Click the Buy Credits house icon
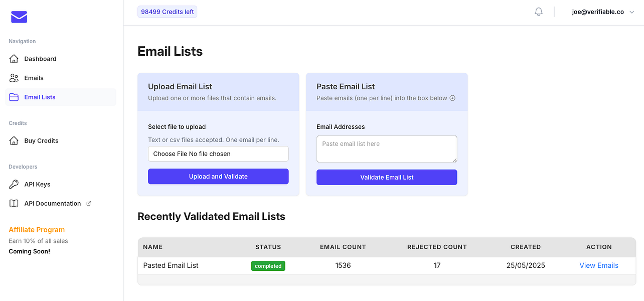Image resolution: width=644 pixels, height=301 pixels. tap(14, 141)
